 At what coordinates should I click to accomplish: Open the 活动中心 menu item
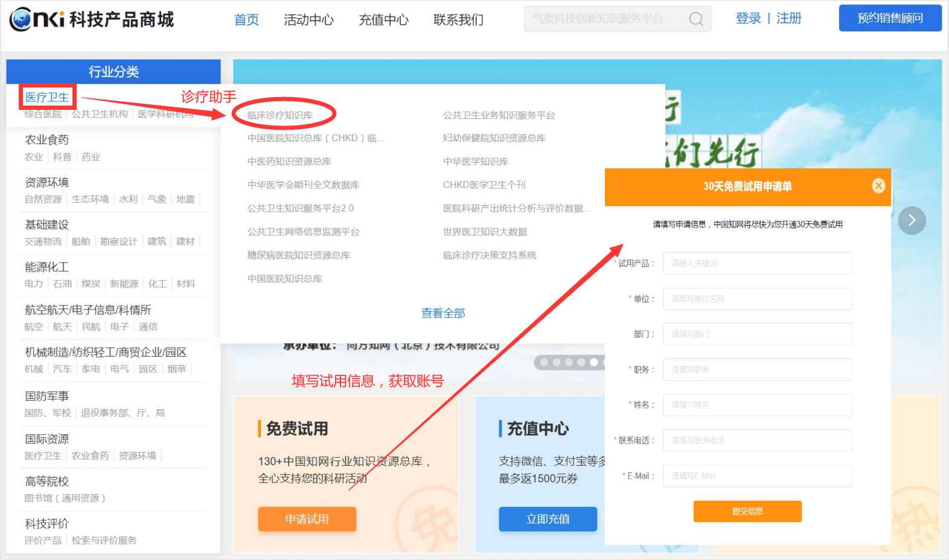tap(308, 20)
